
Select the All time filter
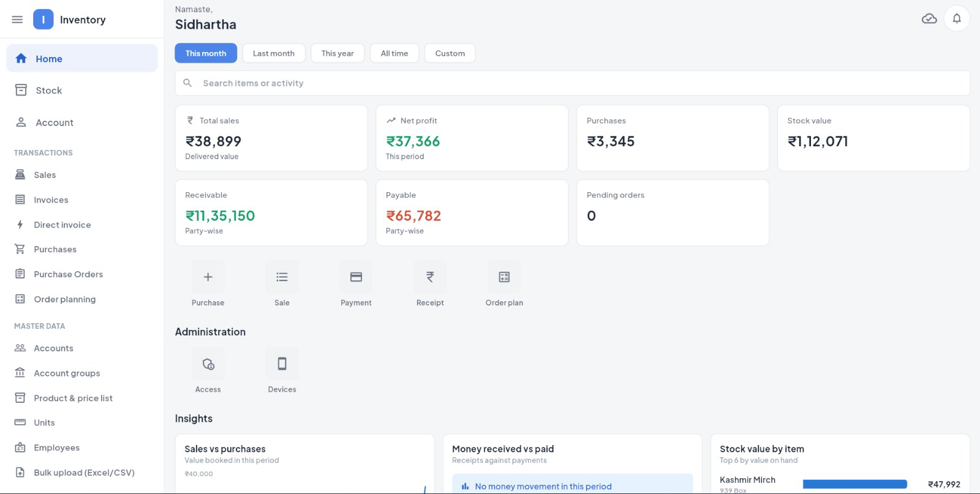pos(394,53)
